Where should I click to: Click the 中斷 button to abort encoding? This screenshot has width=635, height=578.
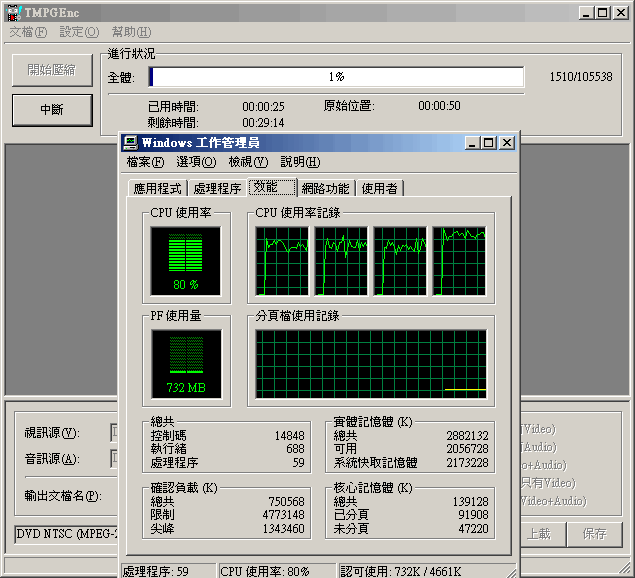pyautogui.click(x=52, y=110)
